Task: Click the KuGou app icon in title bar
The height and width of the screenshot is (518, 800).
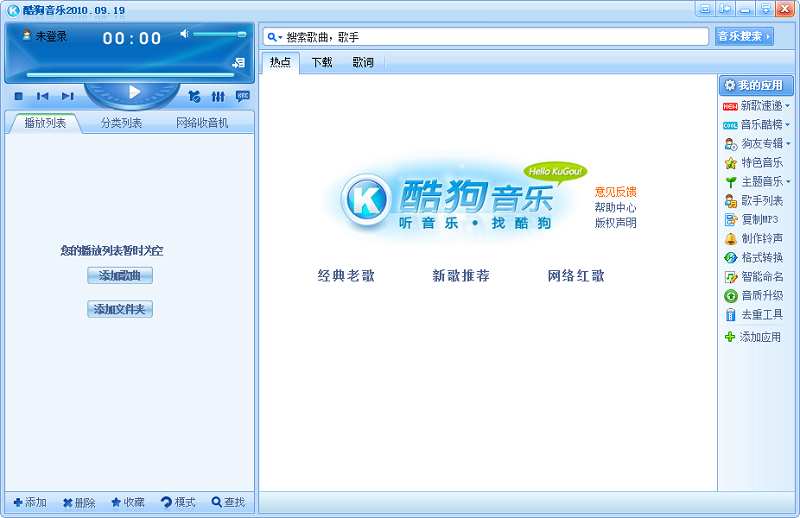Action: [13, 10]
